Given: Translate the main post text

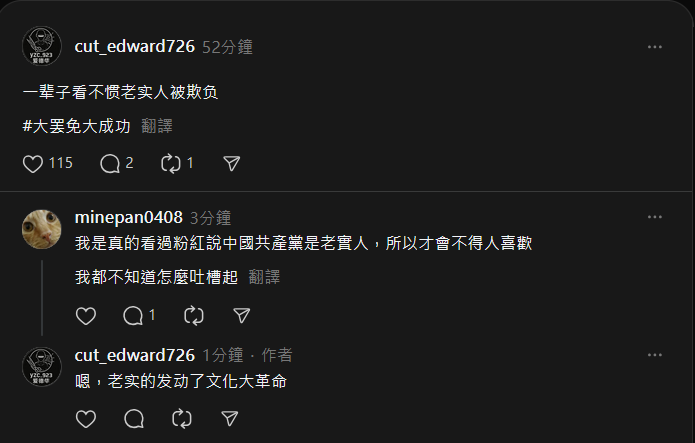Looking at the screenshot, I should [157, 126].
